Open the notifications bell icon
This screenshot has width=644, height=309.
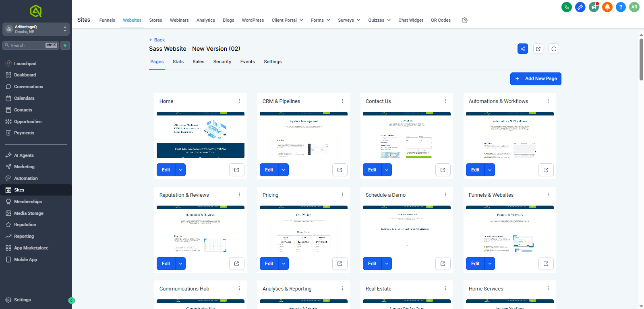[607, 7]
